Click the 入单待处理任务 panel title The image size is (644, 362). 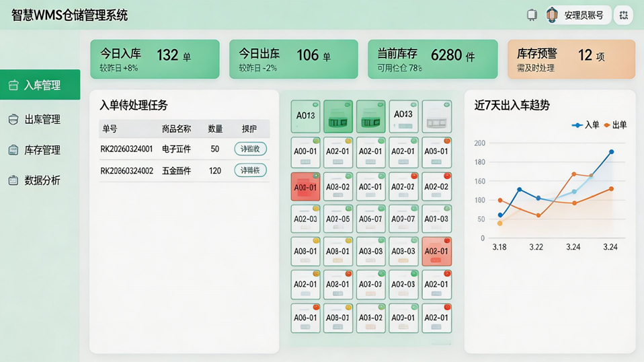134,105
